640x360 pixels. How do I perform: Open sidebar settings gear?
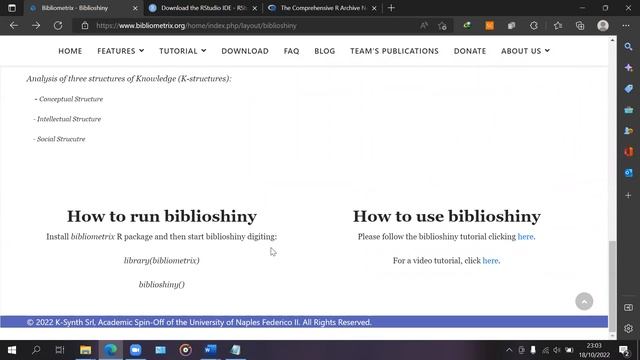pos(629,328)
